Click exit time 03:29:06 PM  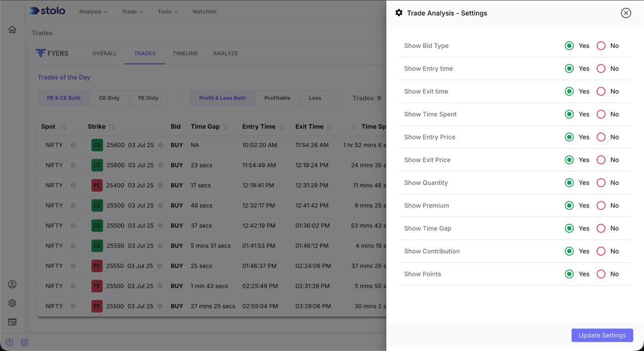click(313, 306)
